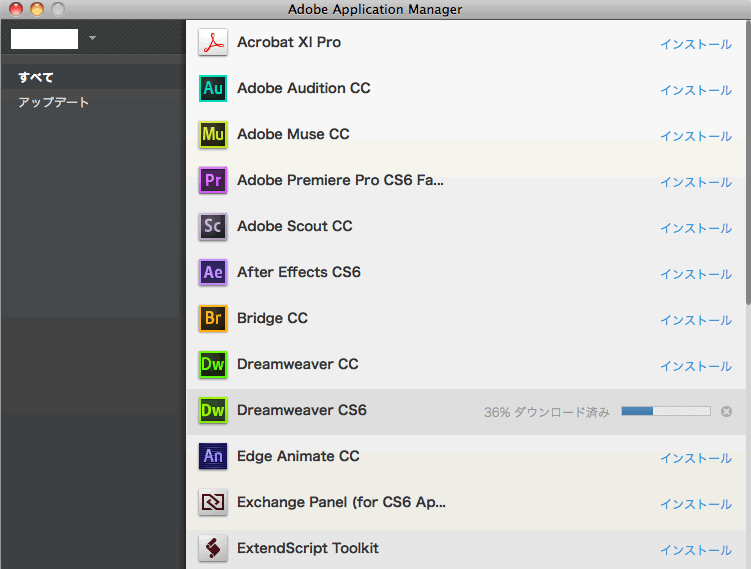Click the Exchange Panel icon
The width and height of the screenshot is (751, 569).
click(x=213, y=502)
